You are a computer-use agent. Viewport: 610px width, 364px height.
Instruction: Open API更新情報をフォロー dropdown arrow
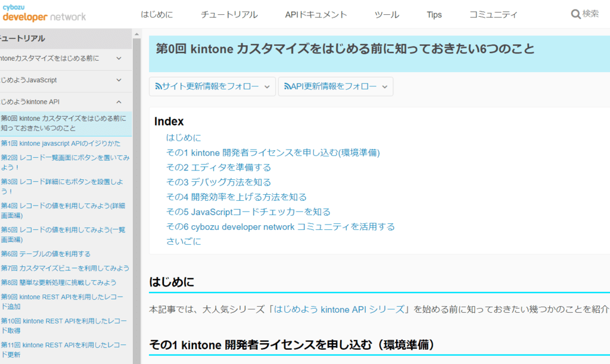click(x=384, y=87)
